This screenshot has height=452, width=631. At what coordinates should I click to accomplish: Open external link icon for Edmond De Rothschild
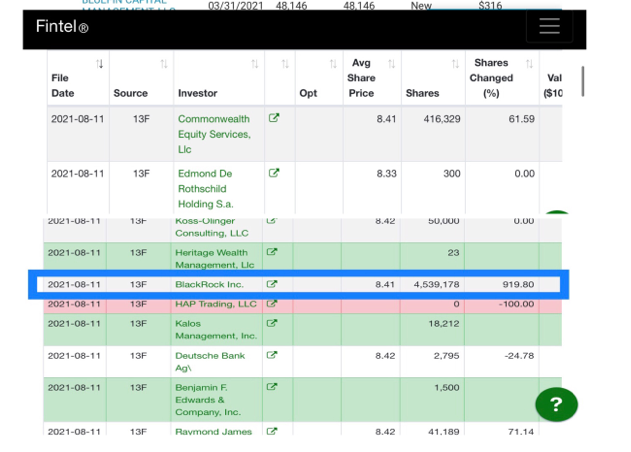(274, 173)
